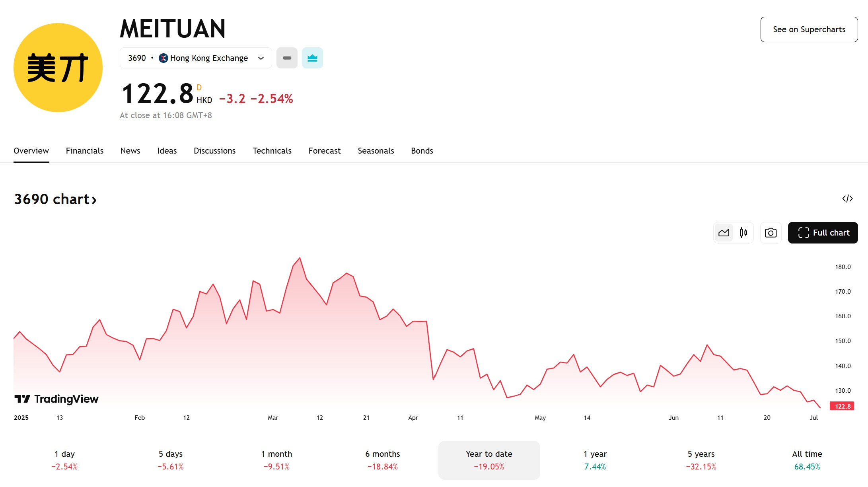Switch to candlestick chart view
This screenshot has width=868, height=487.
[x=743, y=233]
